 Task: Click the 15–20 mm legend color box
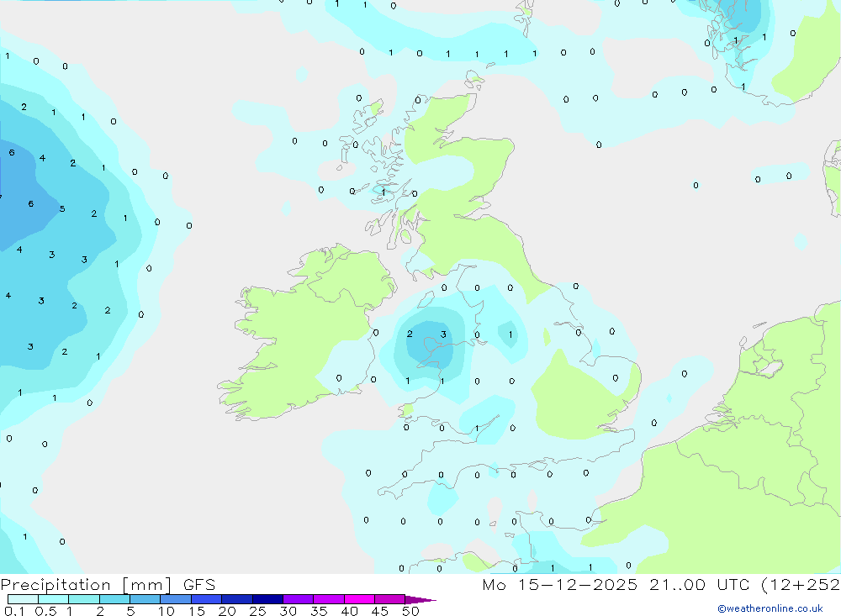(x=207, y=599)
